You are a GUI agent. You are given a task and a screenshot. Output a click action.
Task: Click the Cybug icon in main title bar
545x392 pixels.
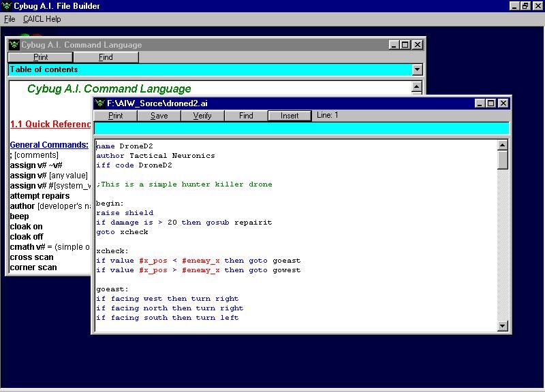tap(7, 6)
